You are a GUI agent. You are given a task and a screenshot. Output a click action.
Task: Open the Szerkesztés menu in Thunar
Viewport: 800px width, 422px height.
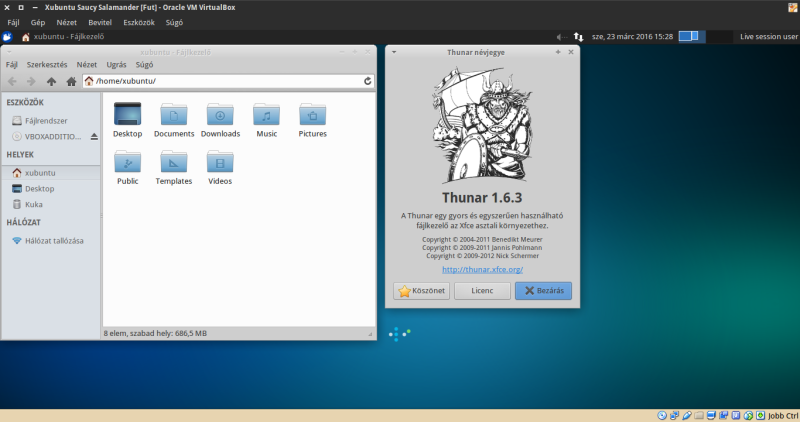(x=47, y=65)
